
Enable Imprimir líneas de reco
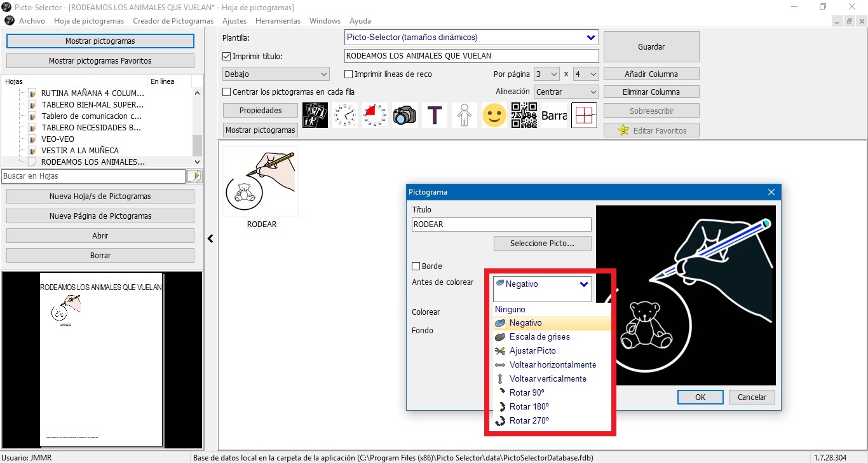349,74
